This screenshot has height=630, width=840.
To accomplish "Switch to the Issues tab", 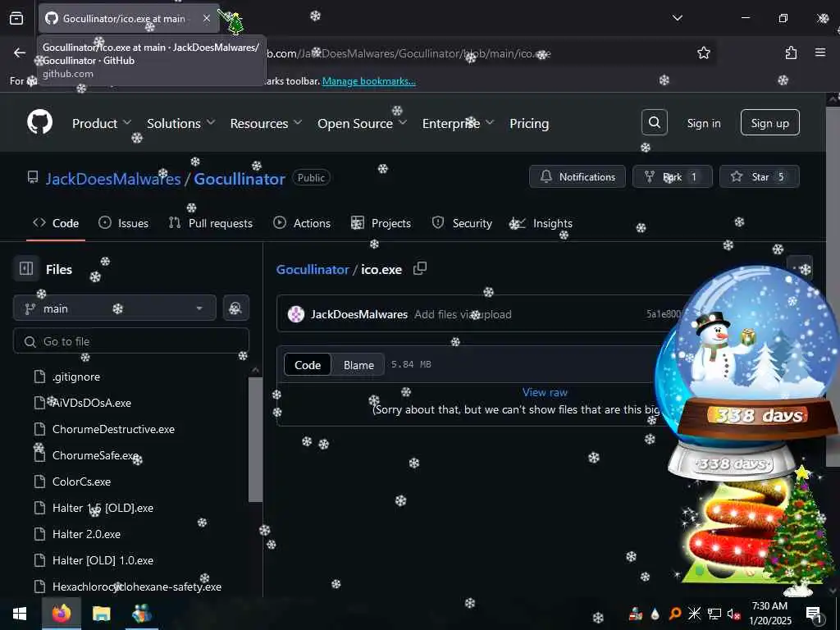I will coord(124,223).
